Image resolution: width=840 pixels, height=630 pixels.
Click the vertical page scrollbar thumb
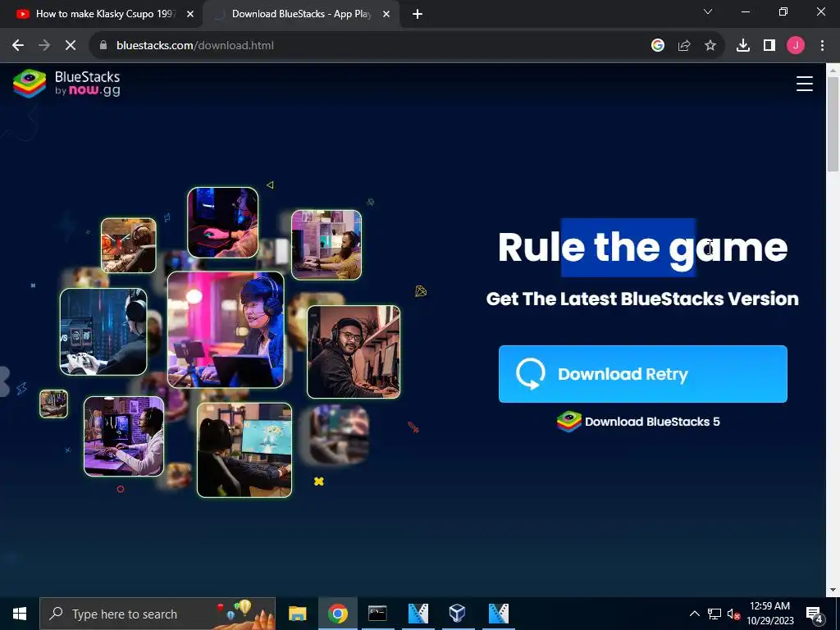pos(833,125)
